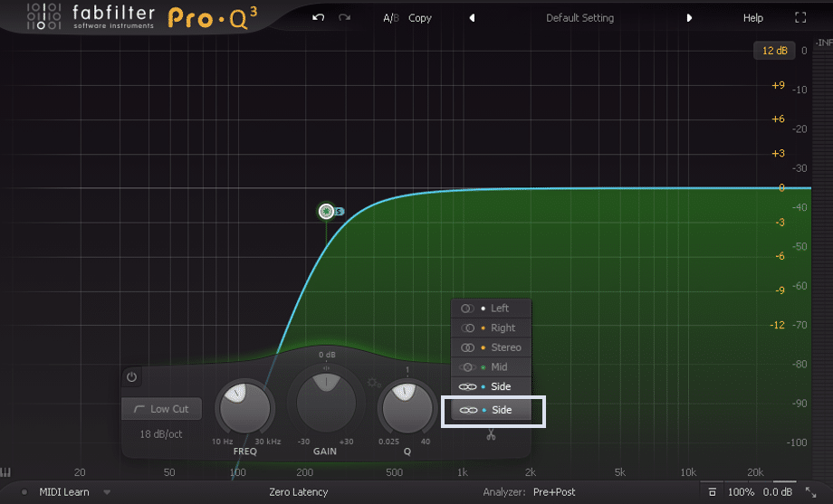Bypass the band with the power button
This screenshot has width=833, height=504.
(132, 377)
